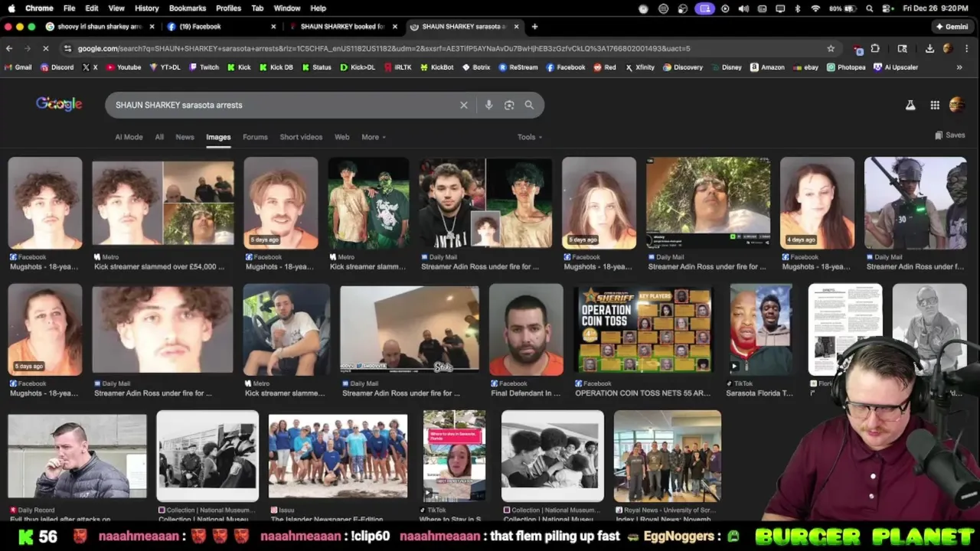
Task: Open Final Defendant In... Facebook result
Action: pyautogui.click(x=525, y=393)
